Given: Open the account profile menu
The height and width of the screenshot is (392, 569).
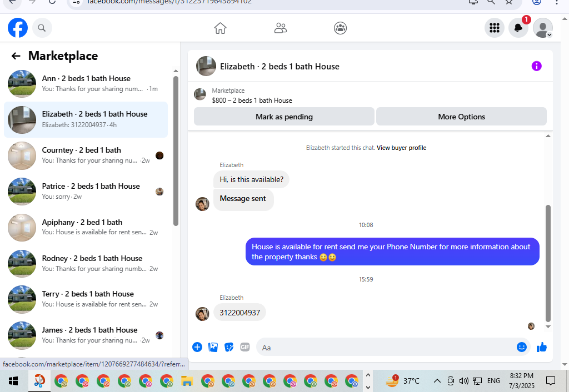Looking at the screenshot, I should (543, 28).
